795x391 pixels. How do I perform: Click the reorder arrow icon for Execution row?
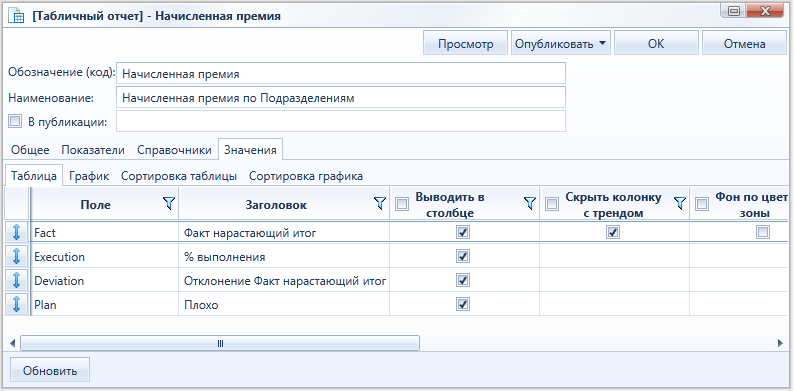coord(16,257)
